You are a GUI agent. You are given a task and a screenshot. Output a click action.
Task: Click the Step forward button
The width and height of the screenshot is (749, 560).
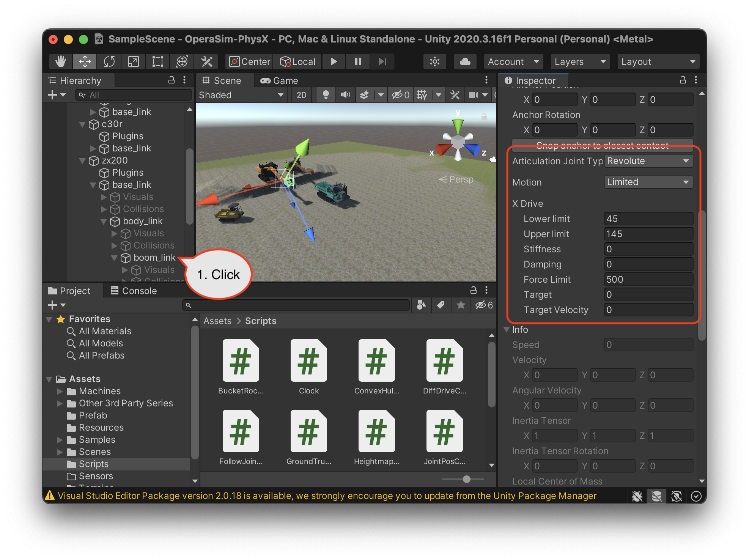tap(382, 61)
